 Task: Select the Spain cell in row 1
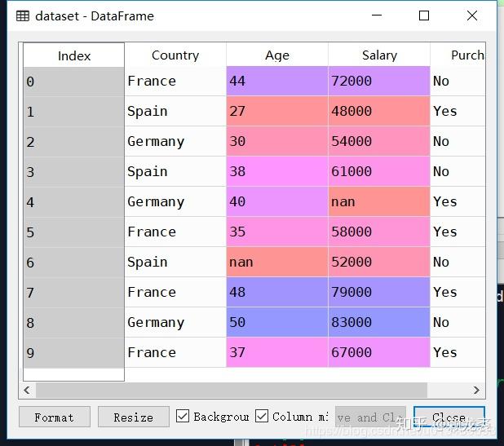(x=175, y=111)
